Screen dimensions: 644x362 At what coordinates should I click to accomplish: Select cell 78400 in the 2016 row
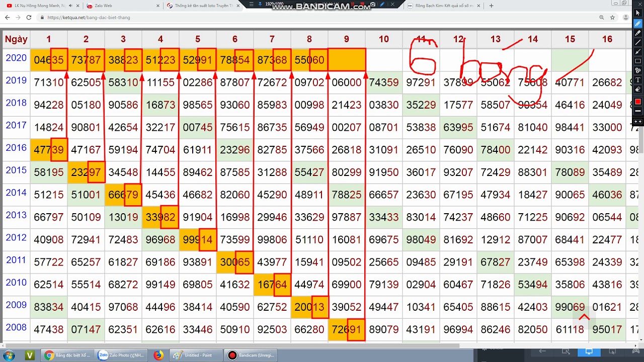(x=496, y=150)
